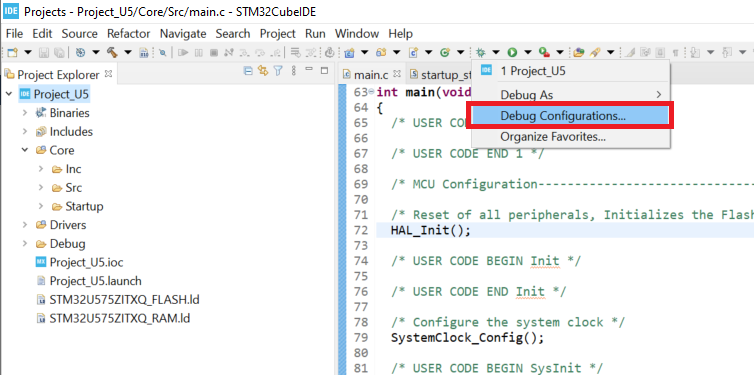Toggle Link with Editor in Project Explorer
The width and height of the screenshot is (754, 375).
coord(263,71)
